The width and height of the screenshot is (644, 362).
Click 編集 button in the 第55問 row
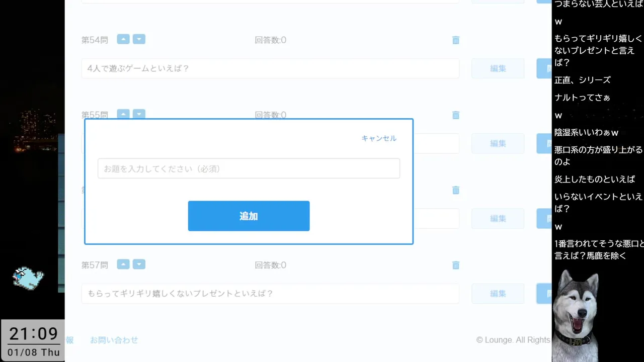tap(498, 143)
